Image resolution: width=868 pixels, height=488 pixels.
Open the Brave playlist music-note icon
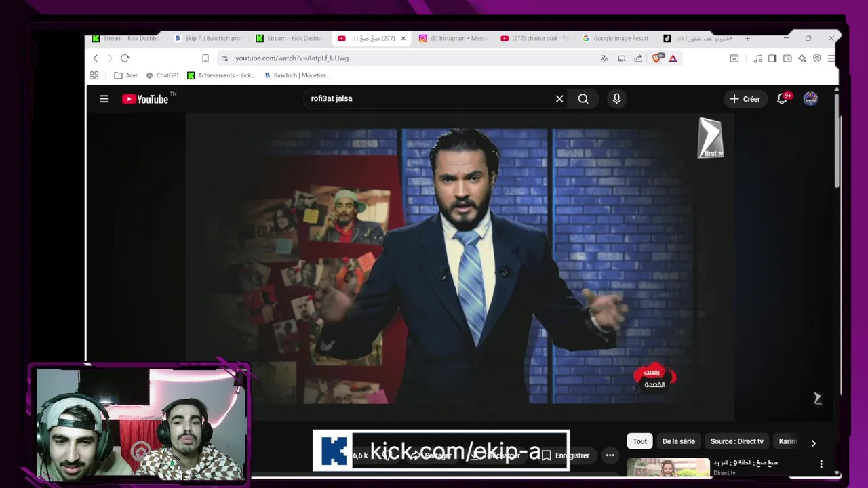point(758,58)
